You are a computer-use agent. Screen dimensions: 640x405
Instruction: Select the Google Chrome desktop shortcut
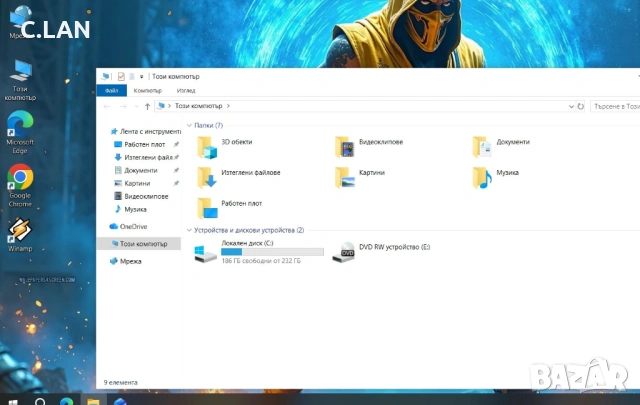20,186
